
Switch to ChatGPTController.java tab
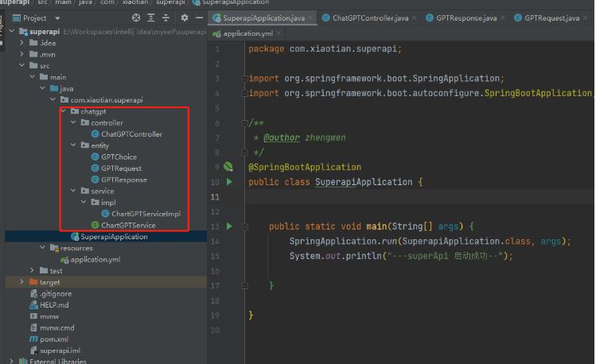click(369, 17)
